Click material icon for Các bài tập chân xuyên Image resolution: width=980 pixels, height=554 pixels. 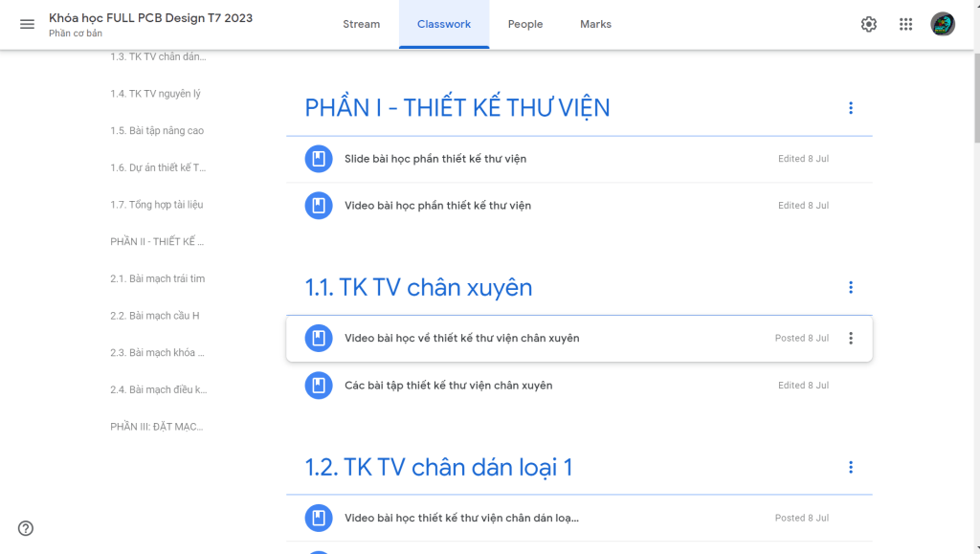(319, 386)
